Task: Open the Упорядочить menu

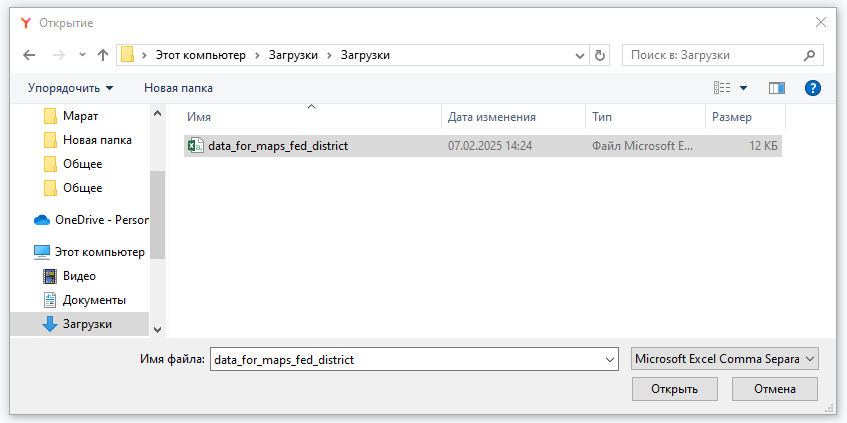Action: [x=70, y=88]
